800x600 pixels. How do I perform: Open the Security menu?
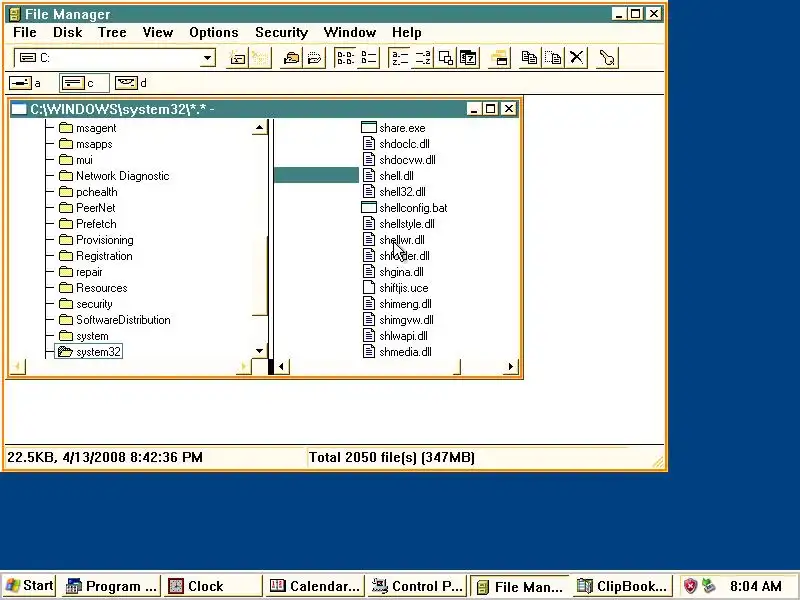(282, 33)
